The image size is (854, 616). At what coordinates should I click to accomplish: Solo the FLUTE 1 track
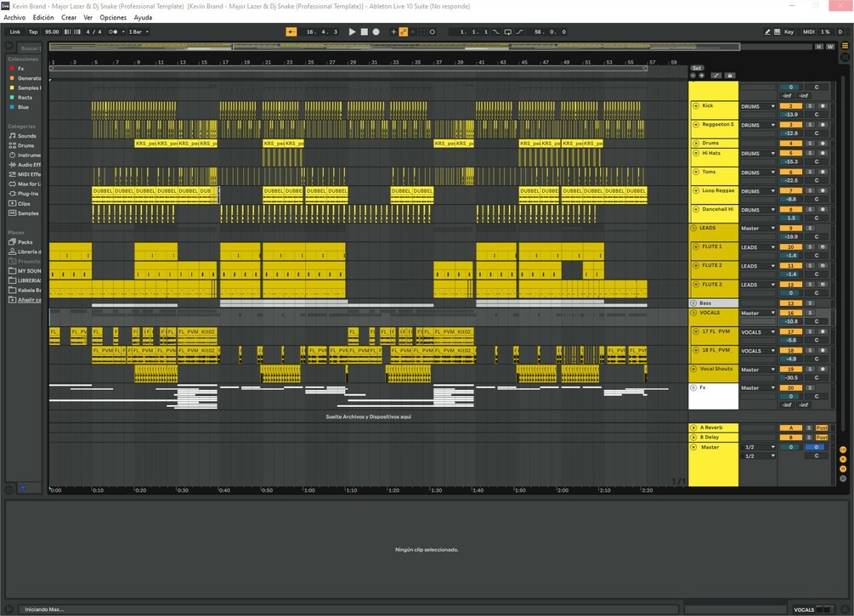810,246
